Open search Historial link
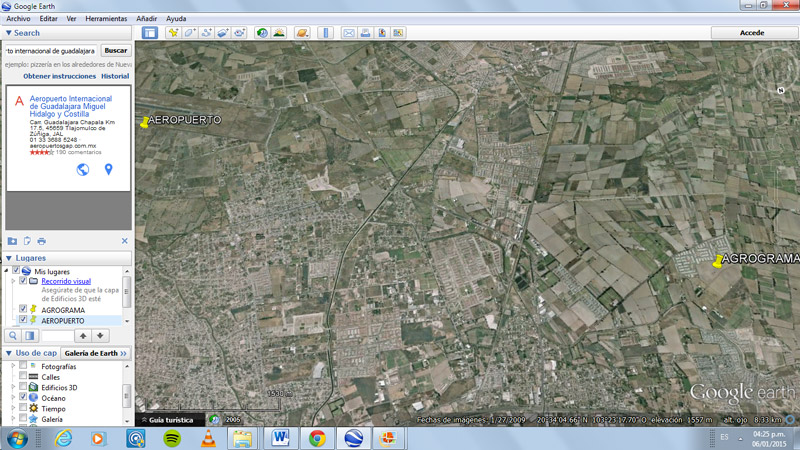The height and width of the screenshot is (450, 800). pyautogui.click(x=115, y=76)
